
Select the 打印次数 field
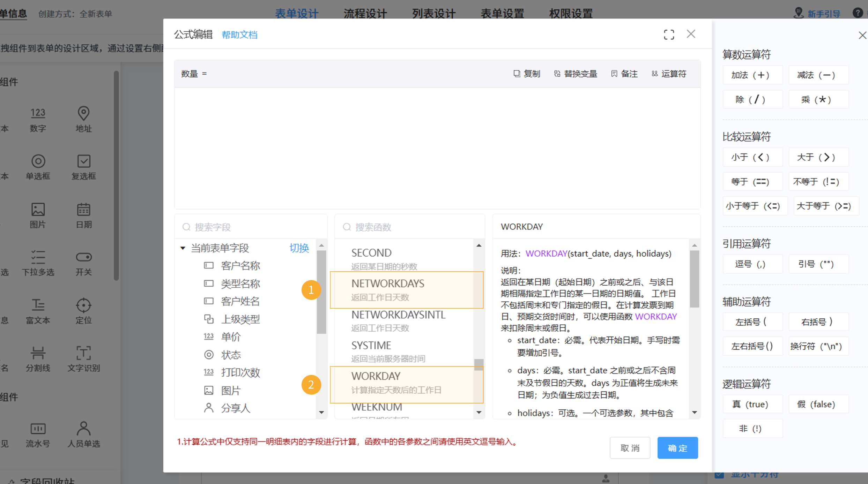pos(240,372)
